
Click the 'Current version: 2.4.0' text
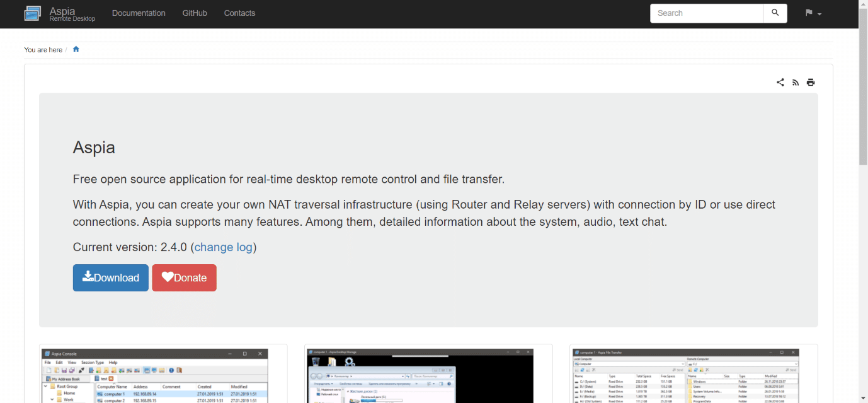coord(130,247)
